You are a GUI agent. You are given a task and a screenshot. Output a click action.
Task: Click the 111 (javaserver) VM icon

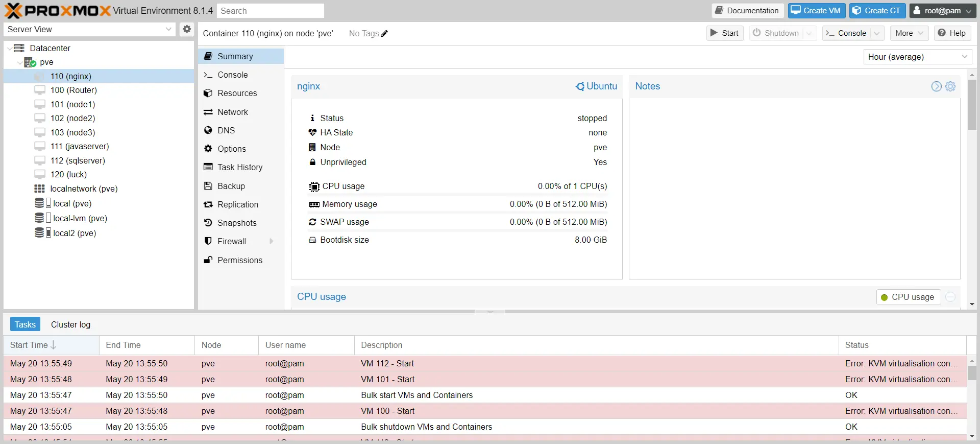click(x=40, y=146)
